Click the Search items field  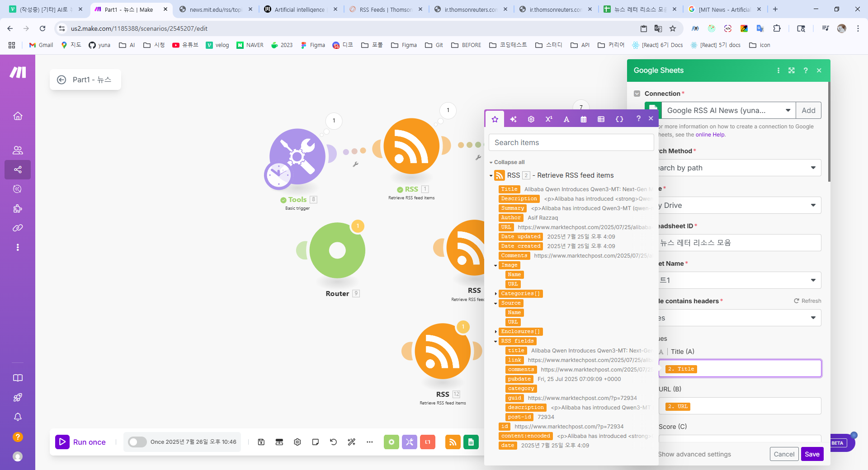pos(571,142)
